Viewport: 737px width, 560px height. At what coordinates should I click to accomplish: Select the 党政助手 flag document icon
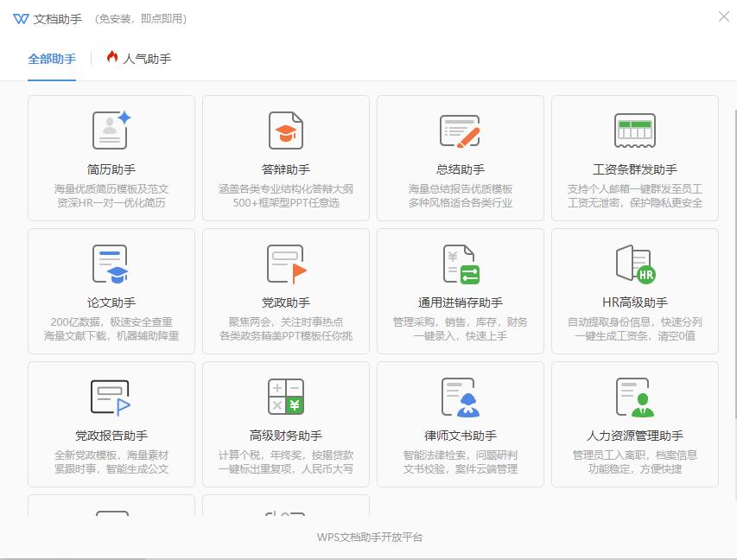click(285, 264)
